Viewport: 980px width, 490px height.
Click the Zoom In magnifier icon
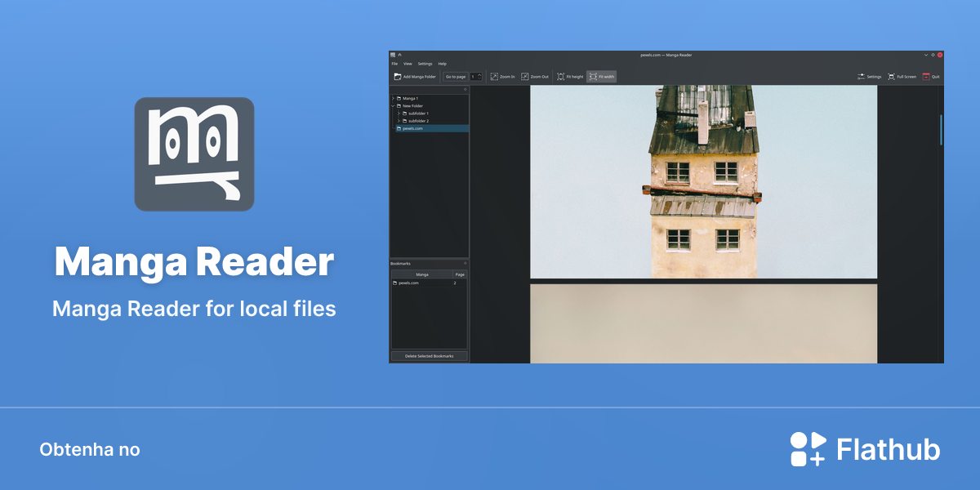(x=494, y=77)
